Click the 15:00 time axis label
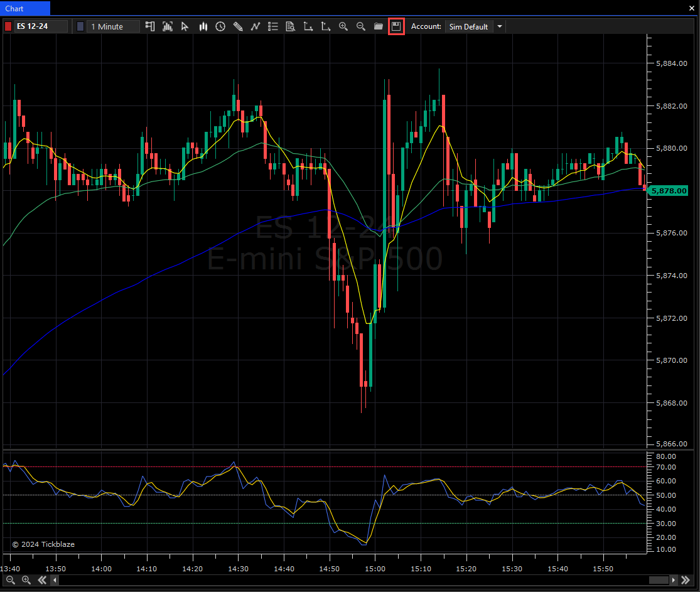700x592 pixels. (x=375, y=569)
